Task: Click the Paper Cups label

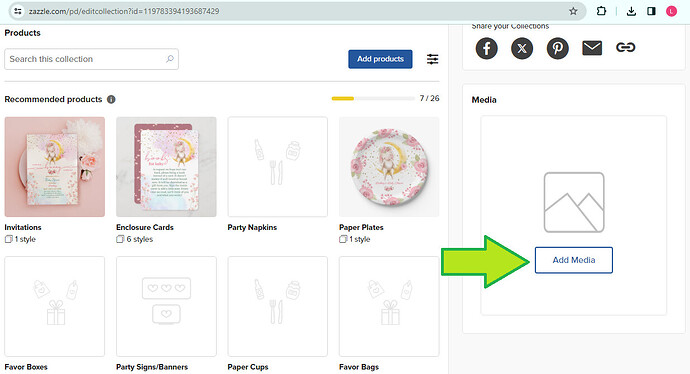Action: pos(248,367)
